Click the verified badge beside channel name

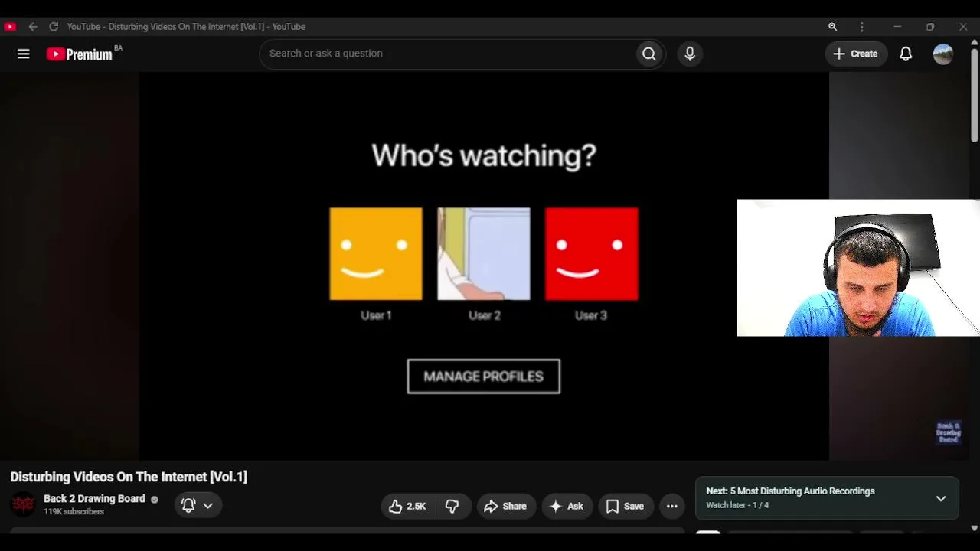click(155, 500)
